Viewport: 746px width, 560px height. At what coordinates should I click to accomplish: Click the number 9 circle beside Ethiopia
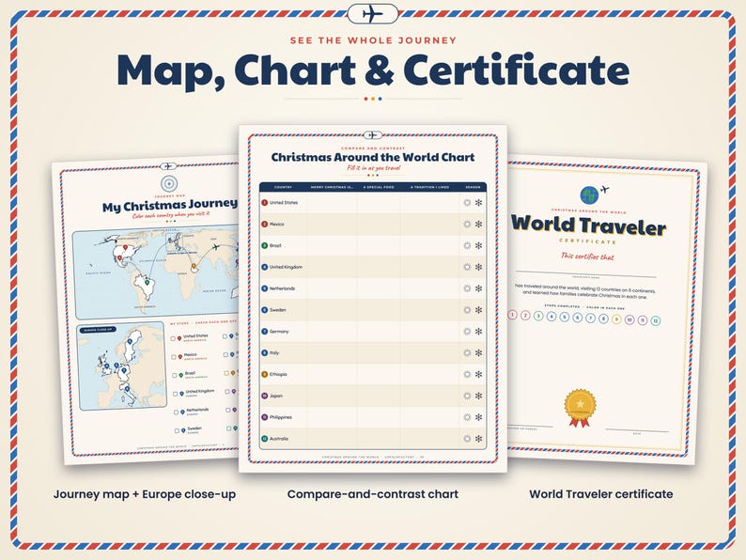(265, 375)
